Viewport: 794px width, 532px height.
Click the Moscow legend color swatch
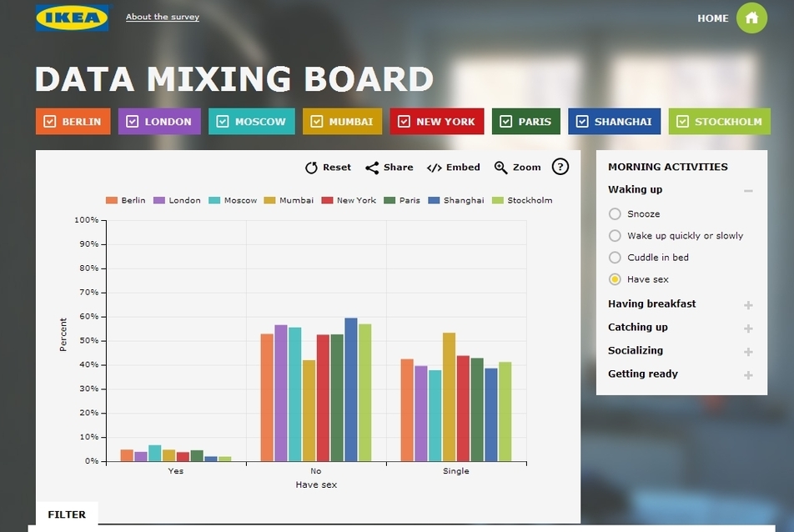point(214,200)
